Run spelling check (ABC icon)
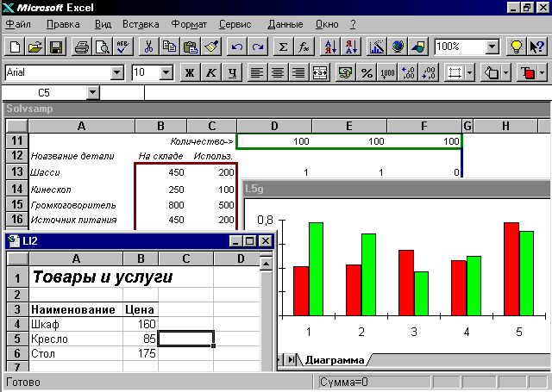Screen dimensions: 552x392 point(123,47)
